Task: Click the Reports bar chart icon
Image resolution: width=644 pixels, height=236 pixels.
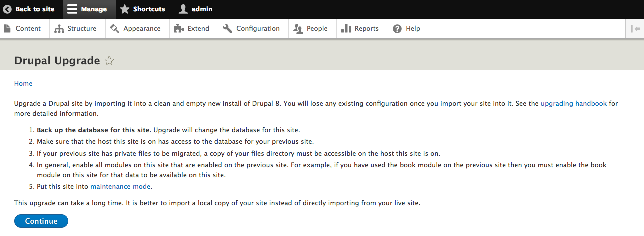Action: (x=346, y=29)
